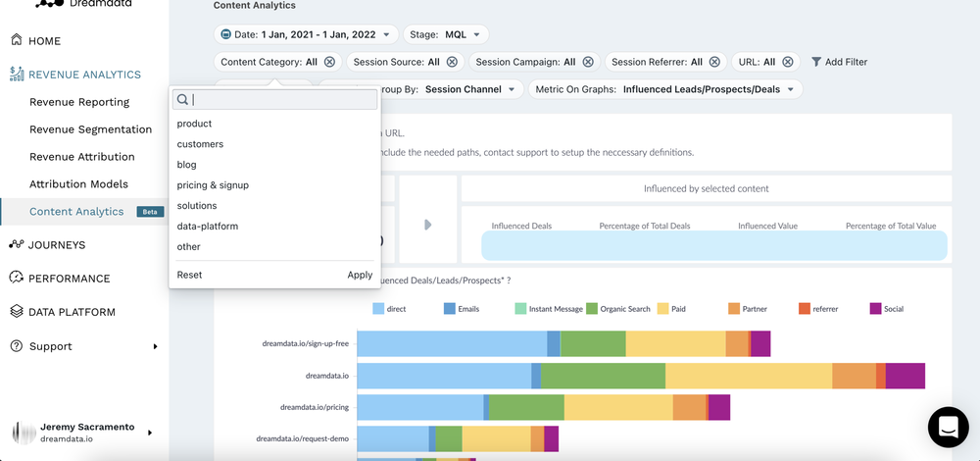This screenshot has height=461, width=980.
Task: Click the dreamdata.io/sign-up-free bar label
Action: (x=306, y=343)
